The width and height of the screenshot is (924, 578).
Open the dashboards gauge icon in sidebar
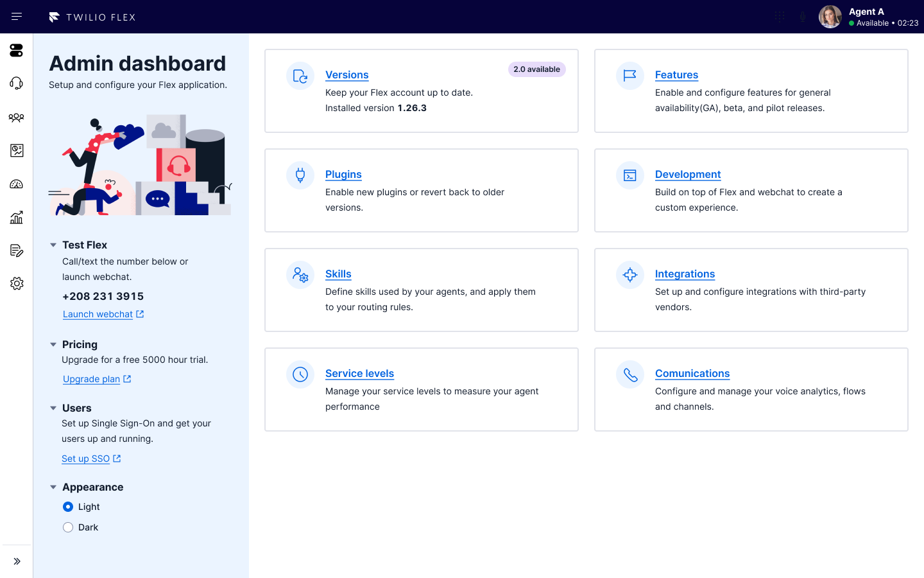[17, 184]
